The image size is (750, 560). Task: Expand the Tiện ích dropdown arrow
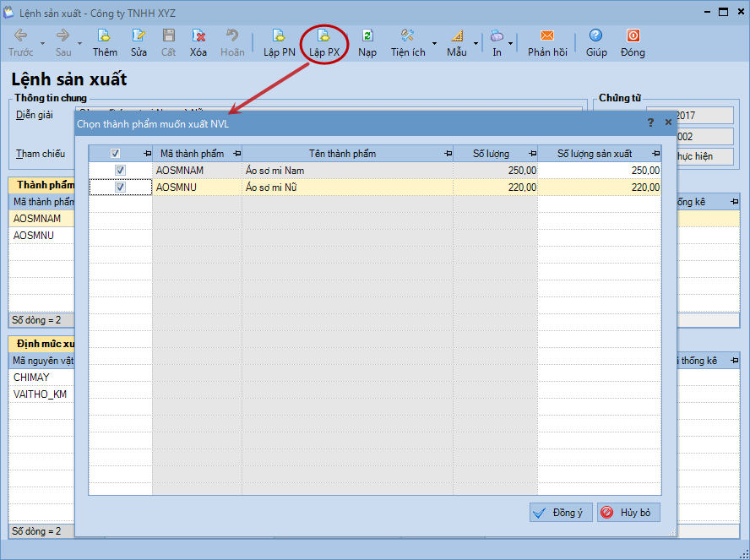434,43
